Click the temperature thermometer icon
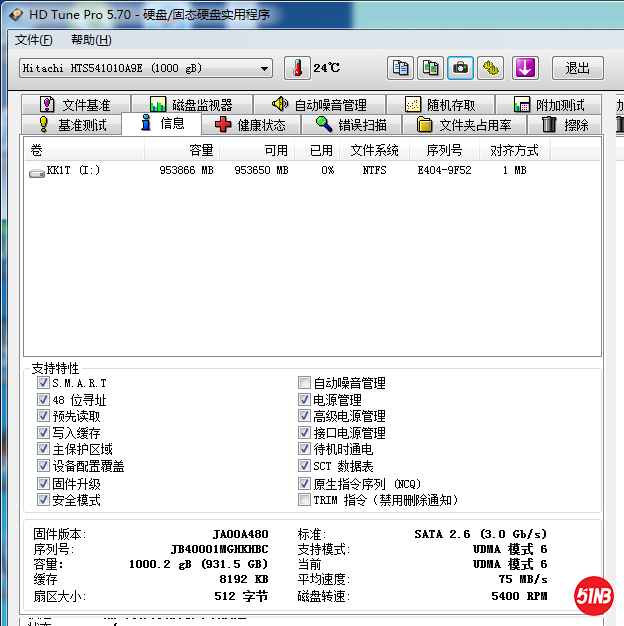This screenshot has height=626, width=624. (297, 68)
